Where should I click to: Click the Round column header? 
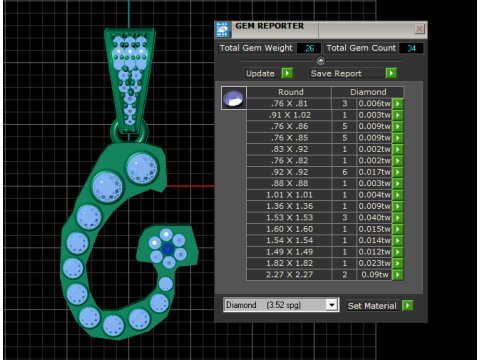tap(289, 92)
